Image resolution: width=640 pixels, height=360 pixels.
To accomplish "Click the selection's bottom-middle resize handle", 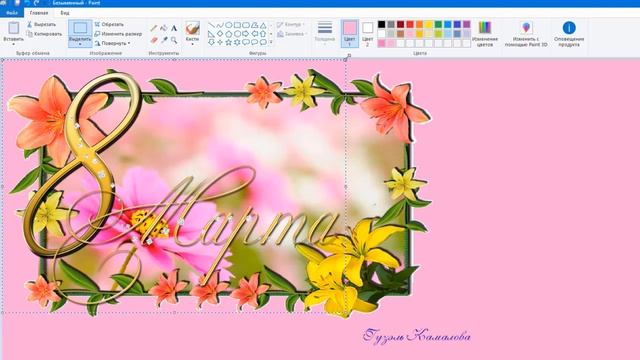I will click(x=174, y=313).
